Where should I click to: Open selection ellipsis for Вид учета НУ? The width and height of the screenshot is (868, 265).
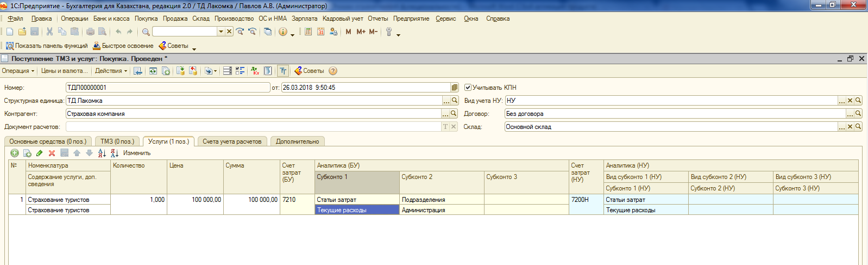[x=842, y=101]
